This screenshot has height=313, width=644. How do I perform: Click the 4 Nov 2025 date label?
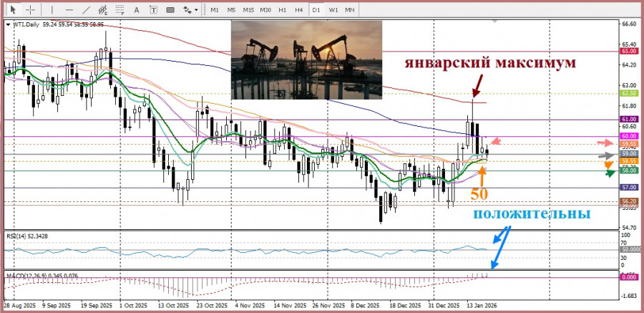pyautogui.click(x=249, y=306)
